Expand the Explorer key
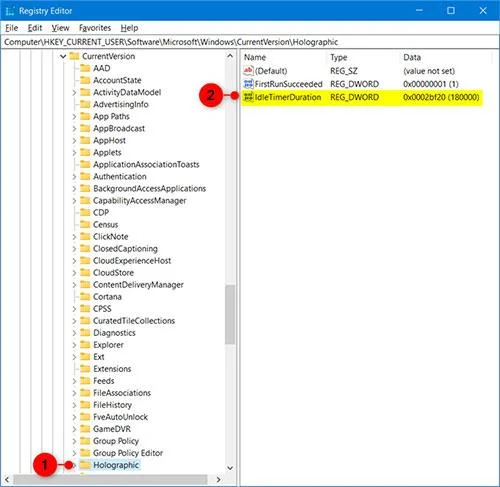The width and height of the screenshot is (500, 487). click(74, 345)
